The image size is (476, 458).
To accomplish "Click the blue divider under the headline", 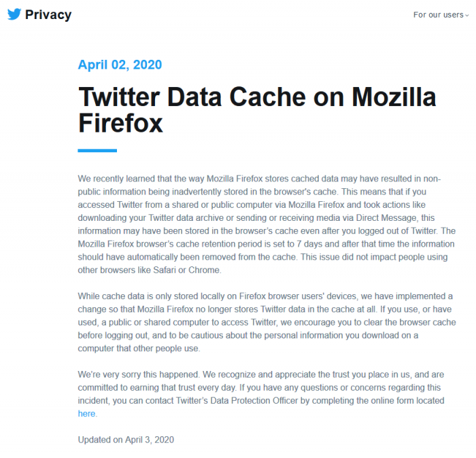I will (x=97, y=150).
